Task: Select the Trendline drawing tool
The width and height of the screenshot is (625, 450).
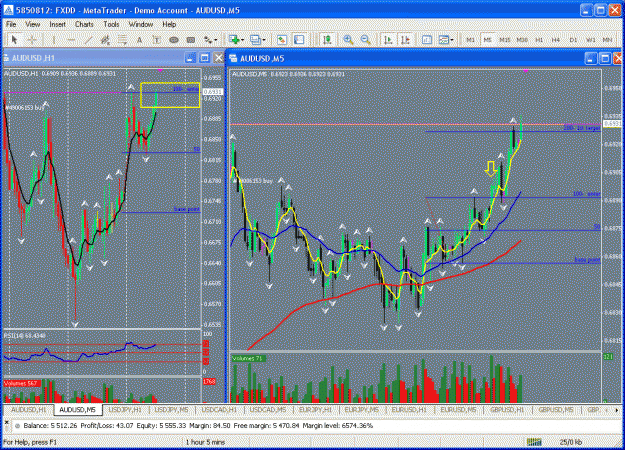Action: [88, 40]
